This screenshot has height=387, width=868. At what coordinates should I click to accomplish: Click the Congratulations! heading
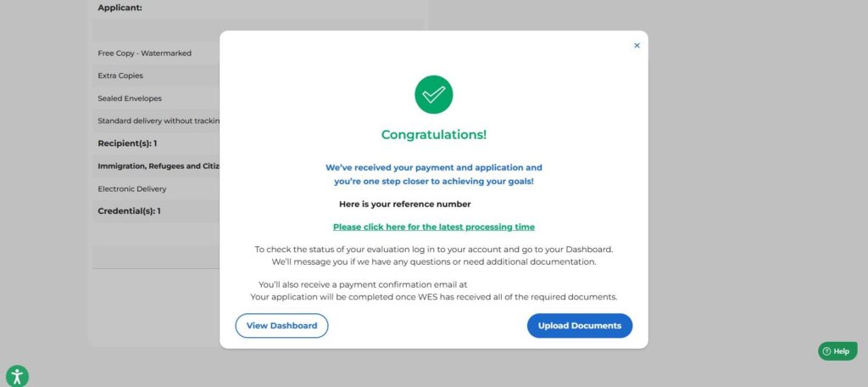click(433, 135)
